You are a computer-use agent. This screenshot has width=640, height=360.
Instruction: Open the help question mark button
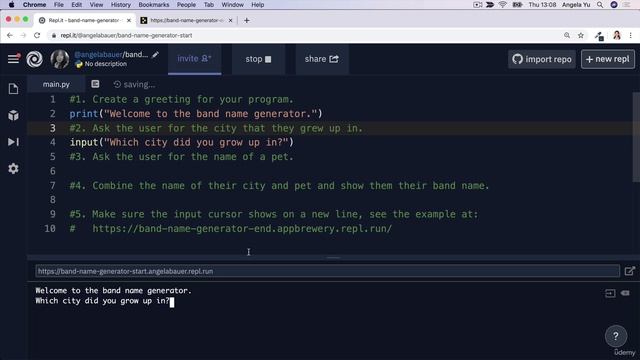[x=616, y=336]
